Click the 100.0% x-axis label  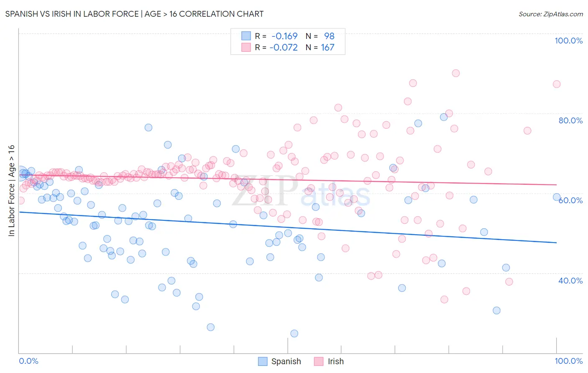[569, 361]
